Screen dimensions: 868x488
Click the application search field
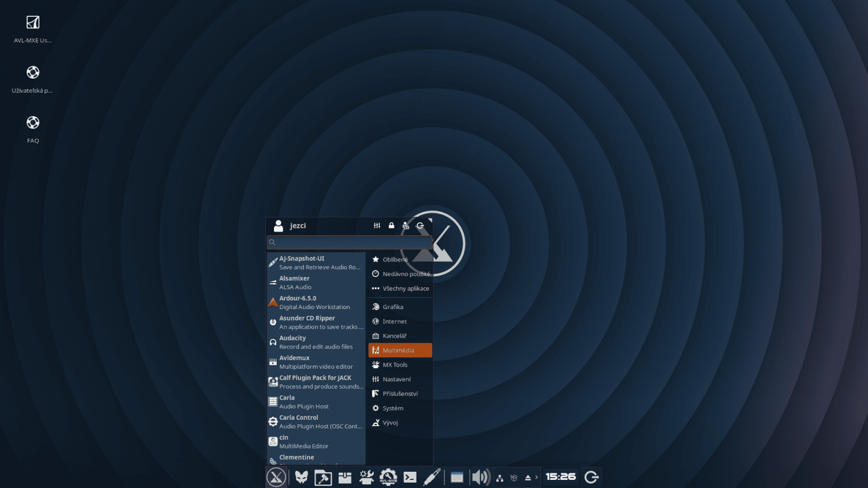tap(349, 242)
